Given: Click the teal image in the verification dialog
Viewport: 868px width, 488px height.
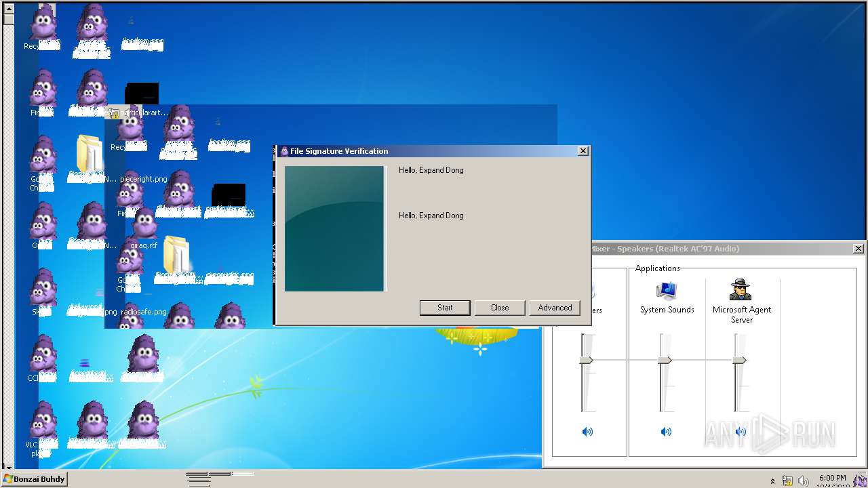Looking at the screenshot, I should click(334, 229).
